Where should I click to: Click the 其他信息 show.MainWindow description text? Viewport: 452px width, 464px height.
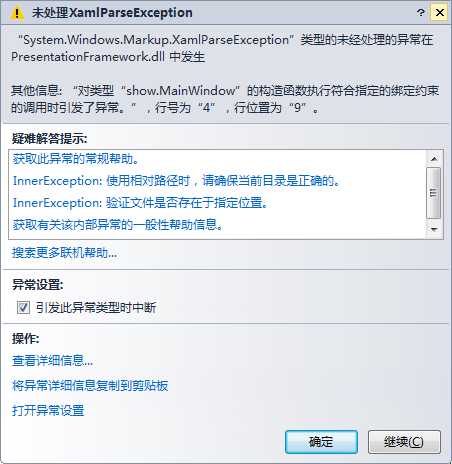(x=225, y=99)
